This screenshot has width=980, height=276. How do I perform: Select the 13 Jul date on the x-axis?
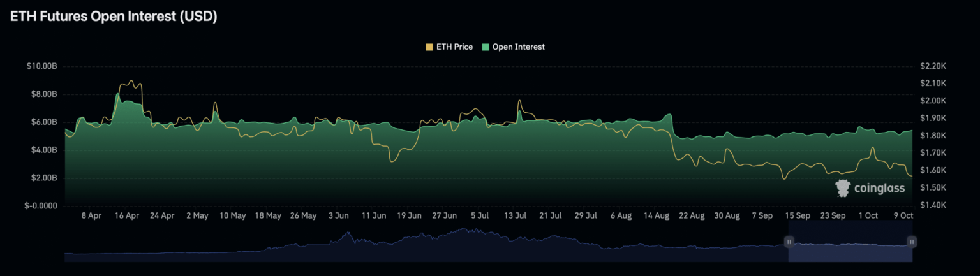click(x=515, y=216)
